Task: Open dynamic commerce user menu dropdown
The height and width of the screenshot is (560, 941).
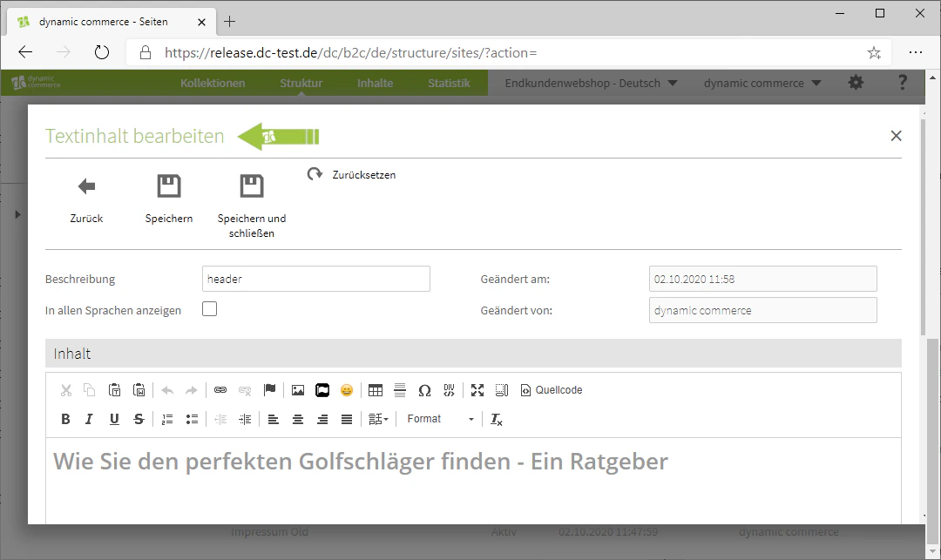Action: (762, 84)
